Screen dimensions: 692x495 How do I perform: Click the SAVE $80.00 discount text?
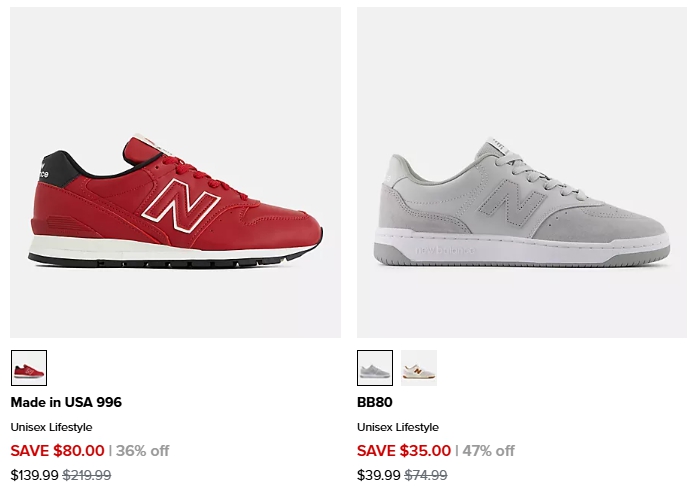click(57, 451)
